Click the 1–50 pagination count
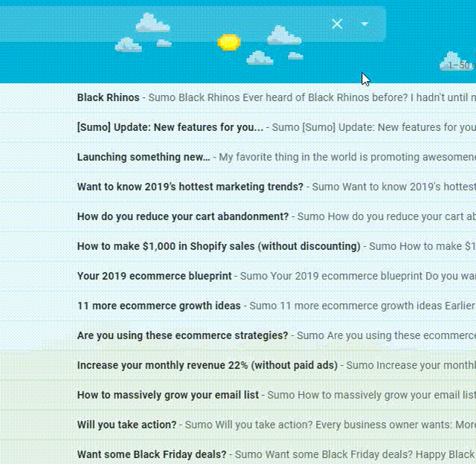 (x=460, y=65)
